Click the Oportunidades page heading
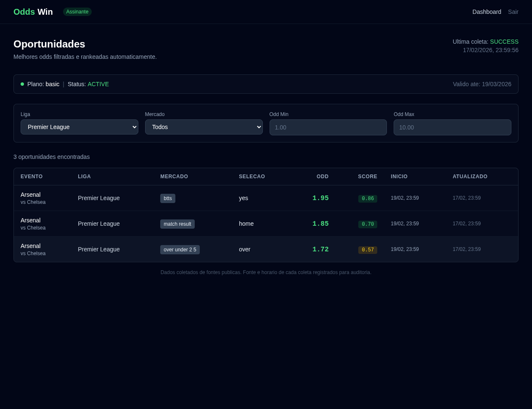Screen dimensions: 532x409 tap(49, 44)
